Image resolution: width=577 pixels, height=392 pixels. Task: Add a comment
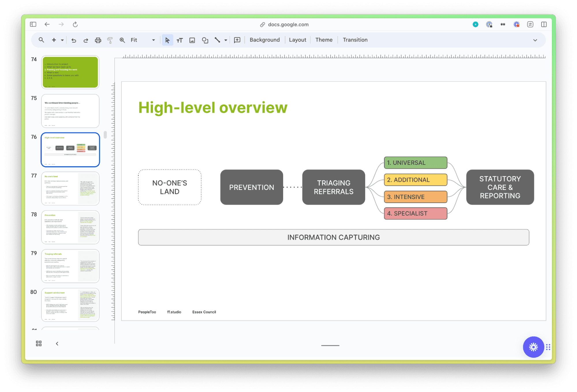tap(237, 40)
